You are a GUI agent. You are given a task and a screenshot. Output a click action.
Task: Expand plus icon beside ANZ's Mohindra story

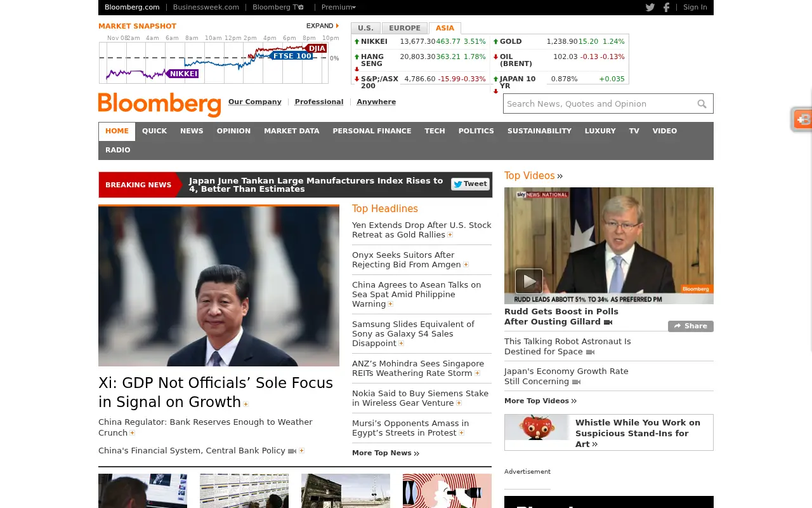478,373
